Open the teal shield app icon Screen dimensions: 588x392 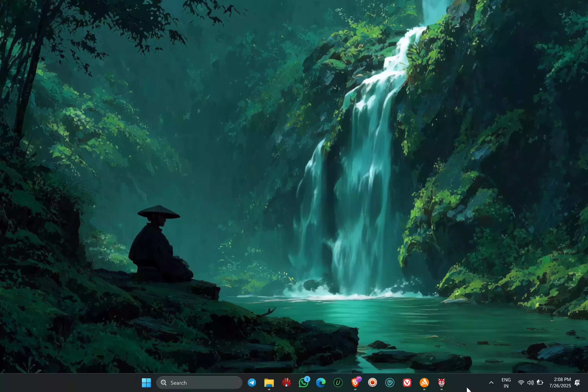click(x=390, y=383)
